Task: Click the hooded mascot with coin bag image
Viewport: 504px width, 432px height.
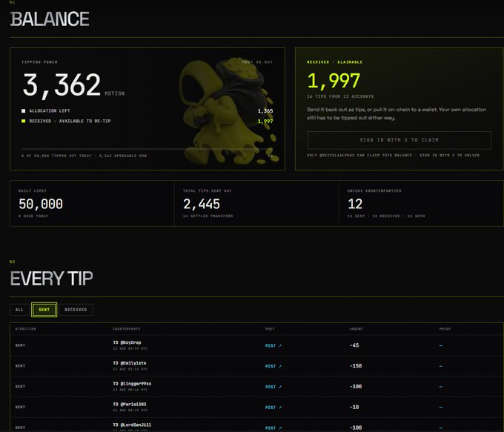Action: coord(229,111)
